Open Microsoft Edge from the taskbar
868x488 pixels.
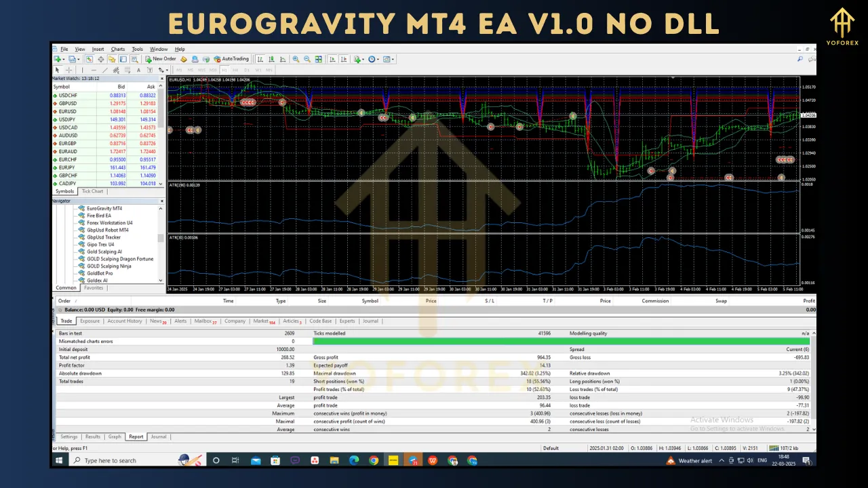[354, 460]
